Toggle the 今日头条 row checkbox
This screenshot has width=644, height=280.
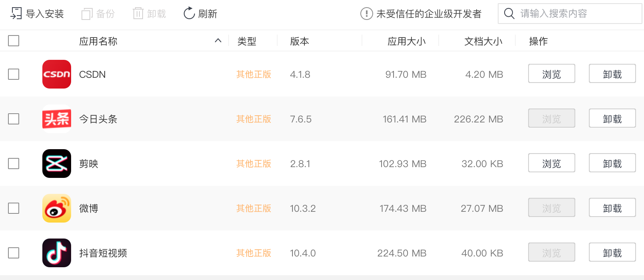coord(13,119)
